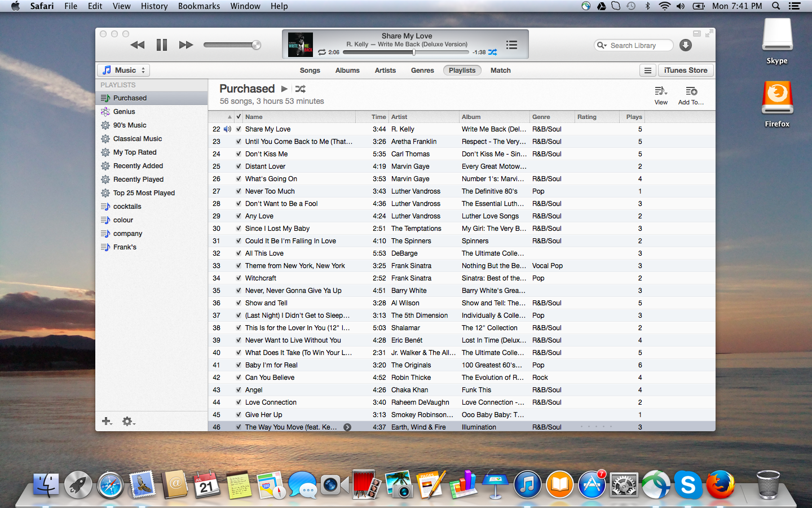Open the Up Next list icon
This screenshot has width=812, height=508.
click(x=511, y=45)
